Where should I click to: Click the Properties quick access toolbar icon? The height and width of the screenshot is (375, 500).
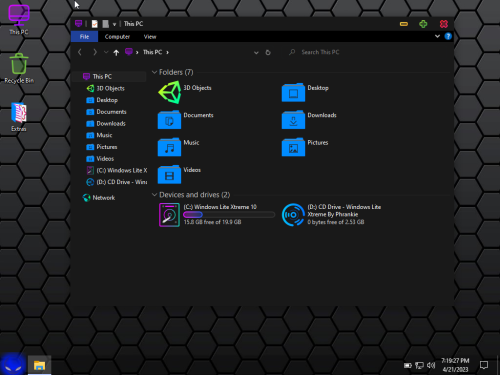coord(95,24)
